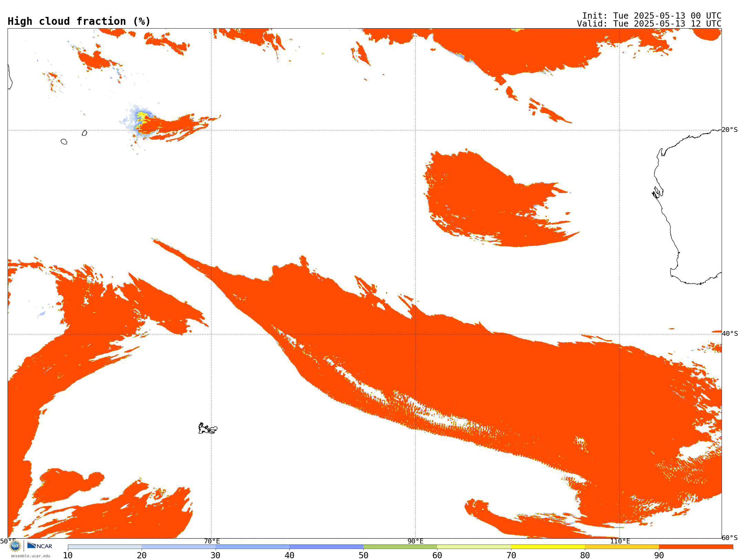Click the colorbar tick label 30

[216, 555]
